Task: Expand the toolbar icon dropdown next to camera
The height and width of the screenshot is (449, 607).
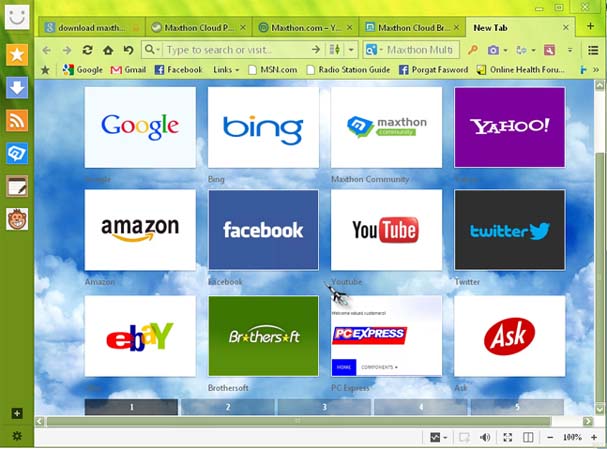Action: pyautogui.click(x=533, y=50)
